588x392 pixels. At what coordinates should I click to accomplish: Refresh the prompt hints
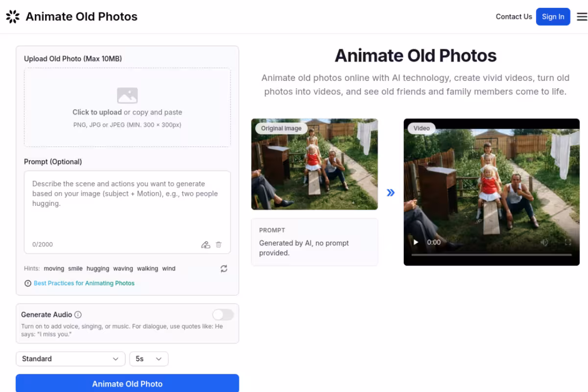pyautogui.click(x=224, y=269)
